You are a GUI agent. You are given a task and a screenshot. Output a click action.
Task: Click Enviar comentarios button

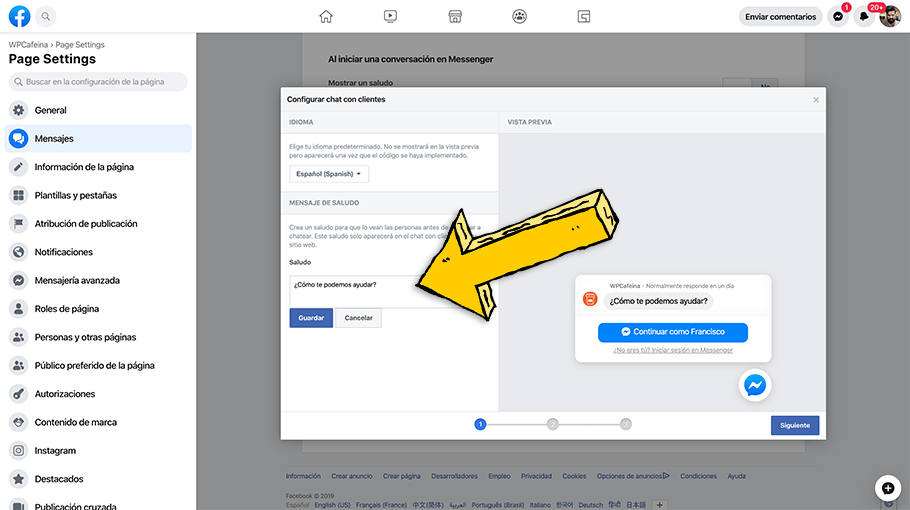[781, 17]
